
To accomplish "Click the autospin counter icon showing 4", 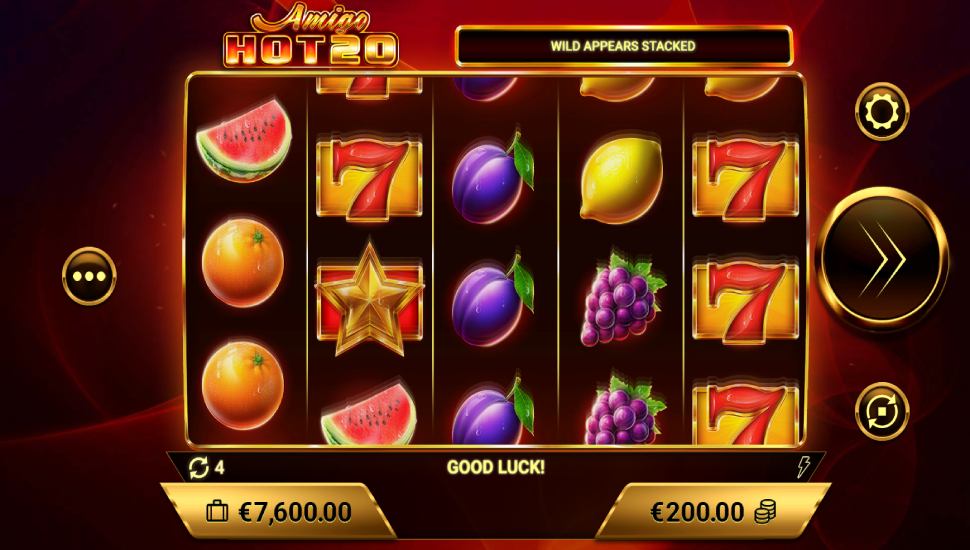I will coord(199,467).
